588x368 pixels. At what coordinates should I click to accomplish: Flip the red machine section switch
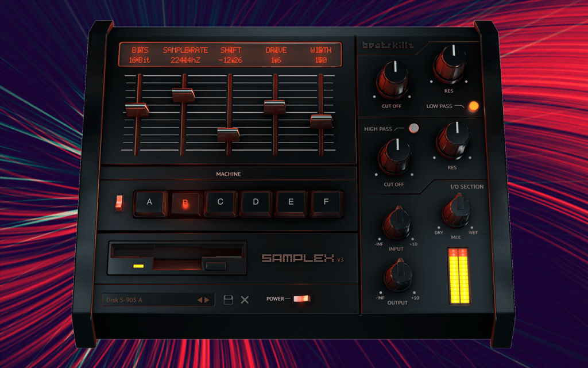pyautogui.click(x=119, y=203)
